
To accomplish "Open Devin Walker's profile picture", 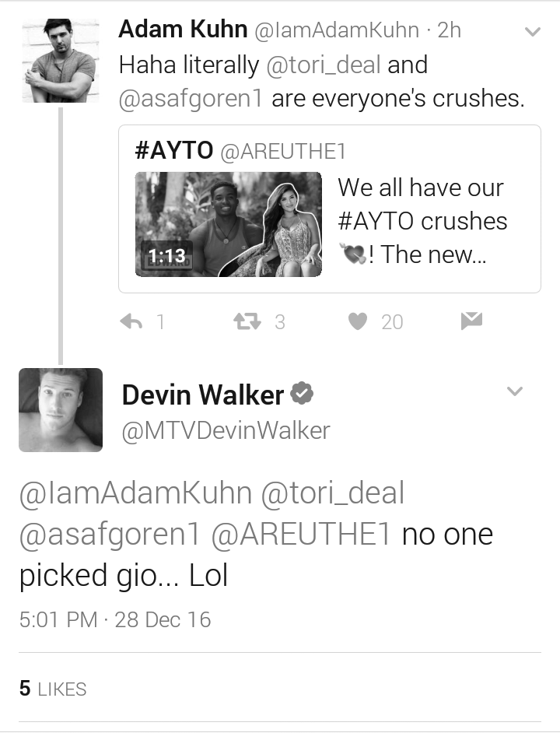I will tap(61, 410).
